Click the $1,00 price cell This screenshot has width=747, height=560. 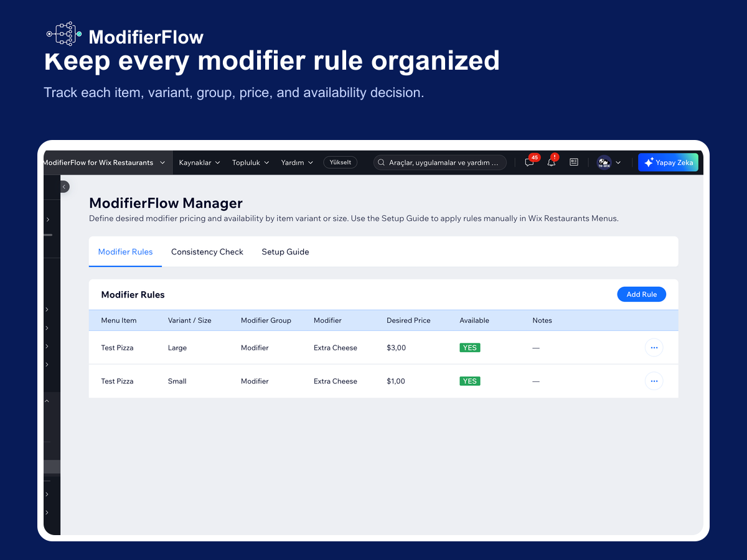(396, 381)
